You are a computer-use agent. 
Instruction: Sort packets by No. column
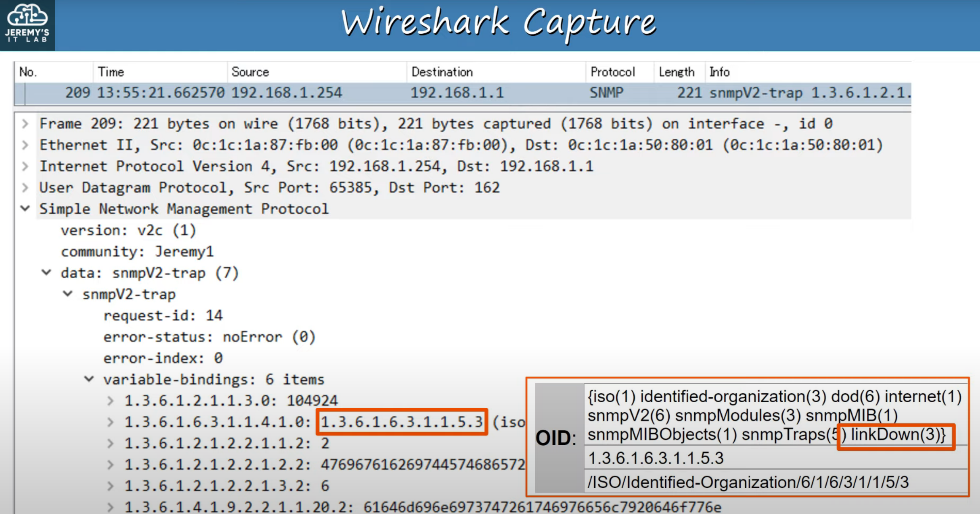coord(28,72)
